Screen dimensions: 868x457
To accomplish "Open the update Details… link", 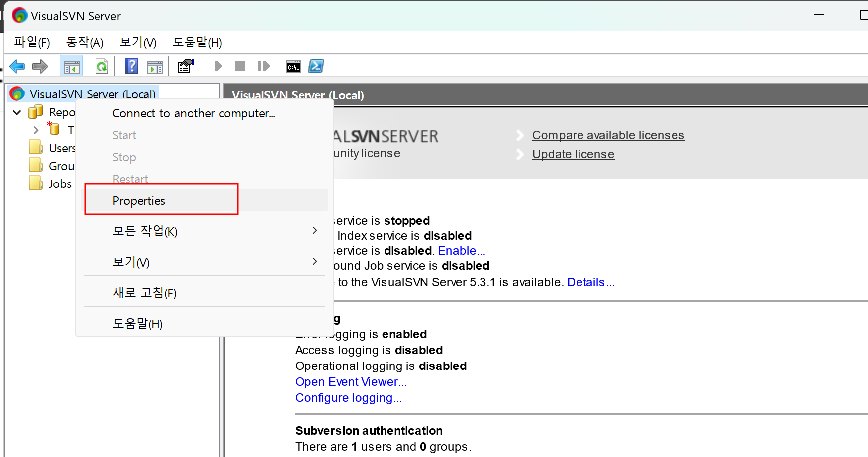I will click(591, 282).
